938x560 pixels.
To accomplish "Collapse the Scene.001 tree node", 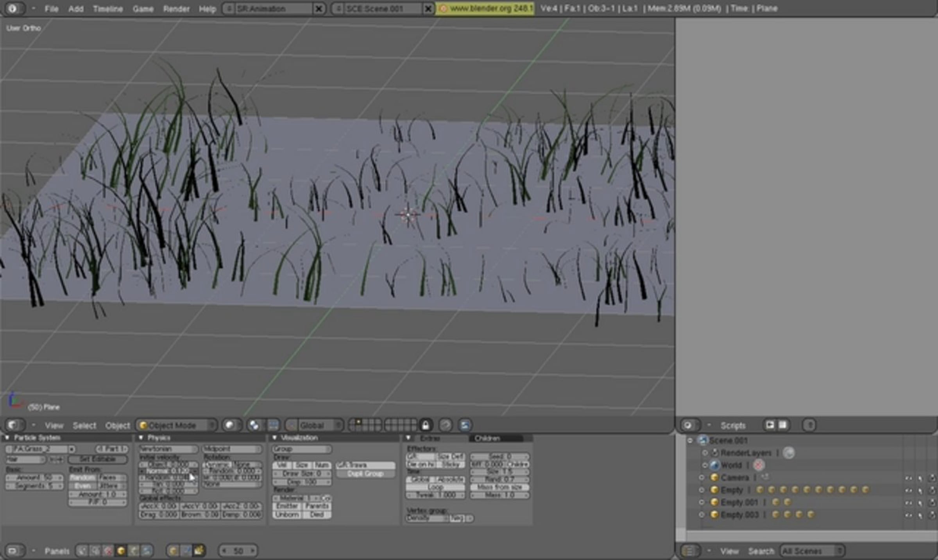I will pos(690,441).
